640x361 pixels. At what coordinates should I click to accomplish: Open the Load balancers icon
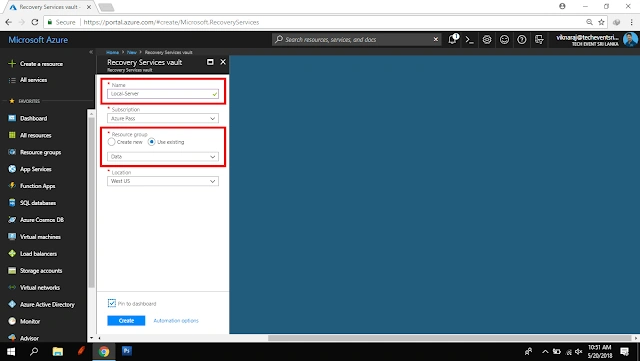click(12, 254)
